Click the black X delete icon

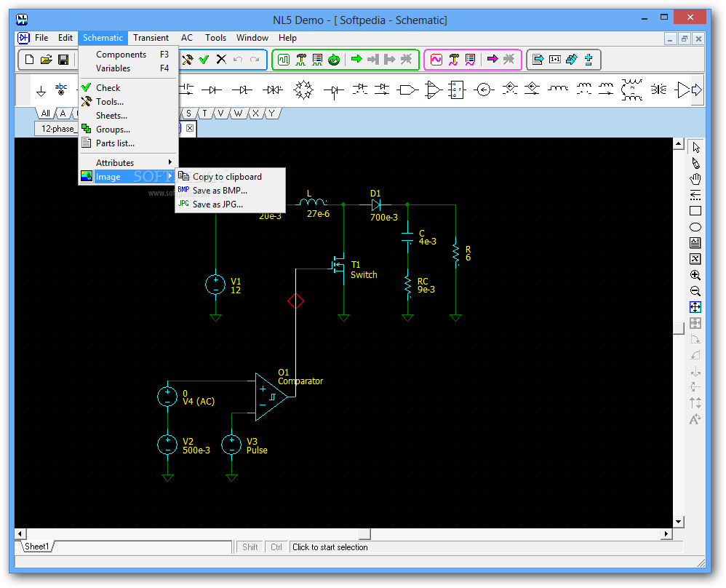pos(221,60)
